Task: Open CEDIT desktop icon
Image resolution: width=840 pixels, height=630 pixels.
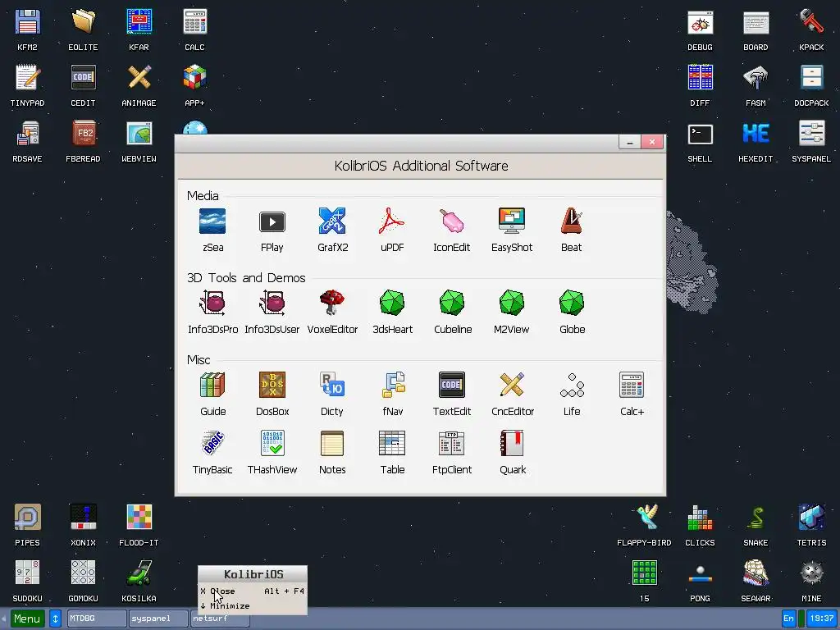Action: click(83, 78)
